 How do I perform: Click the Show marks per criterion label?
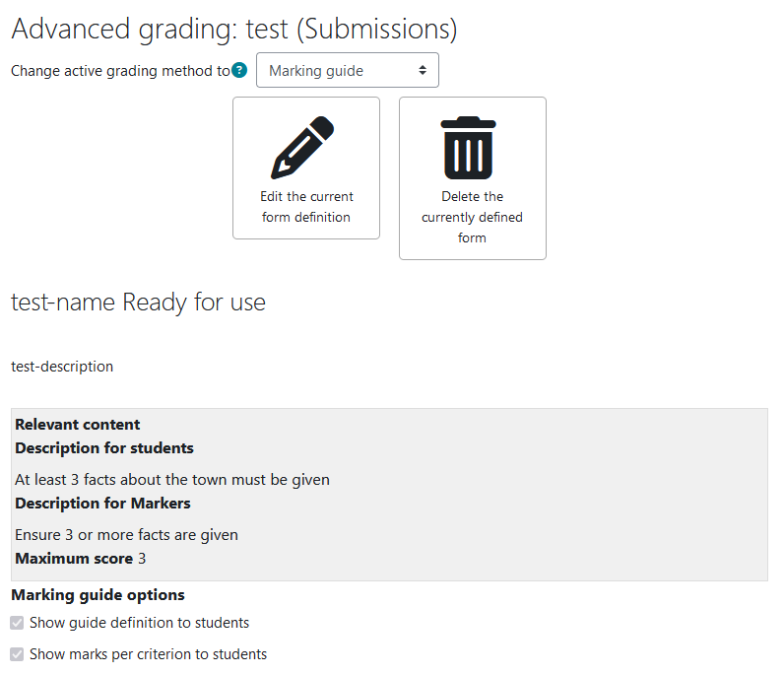tap(148, 654)
